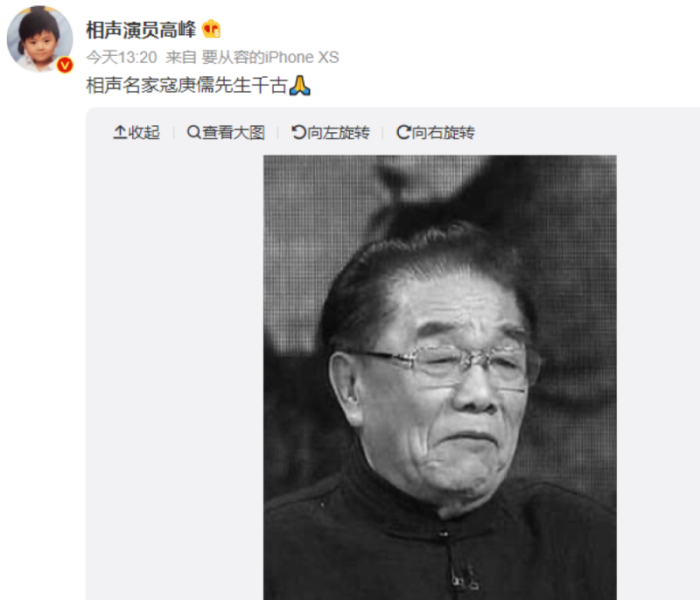The width and height of the screenshot is (700, 600).
Task: Click the praying hands emoji
Action: (x=299, y=85)
